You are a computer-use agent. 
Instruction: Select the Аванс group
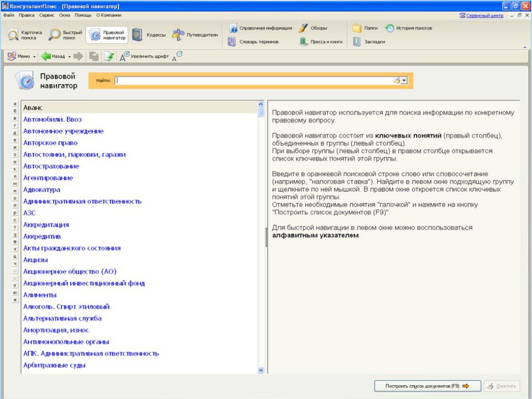coord(140,108)
